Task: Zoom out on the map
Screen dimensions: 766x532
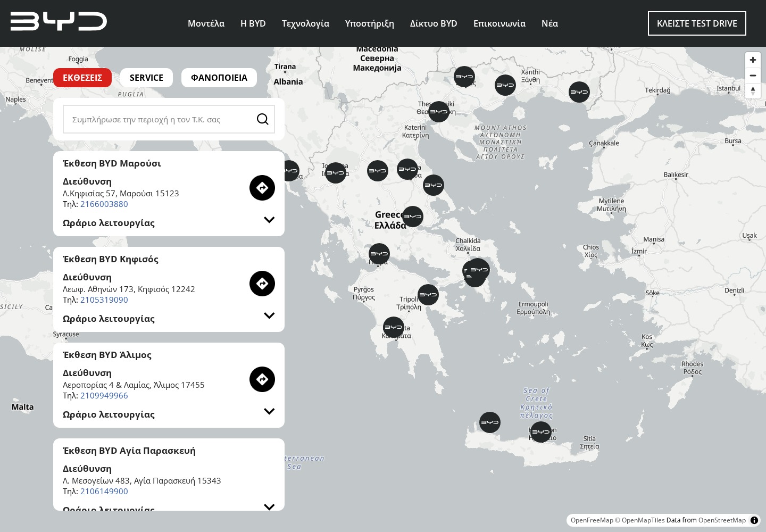Action: [753, 76]
